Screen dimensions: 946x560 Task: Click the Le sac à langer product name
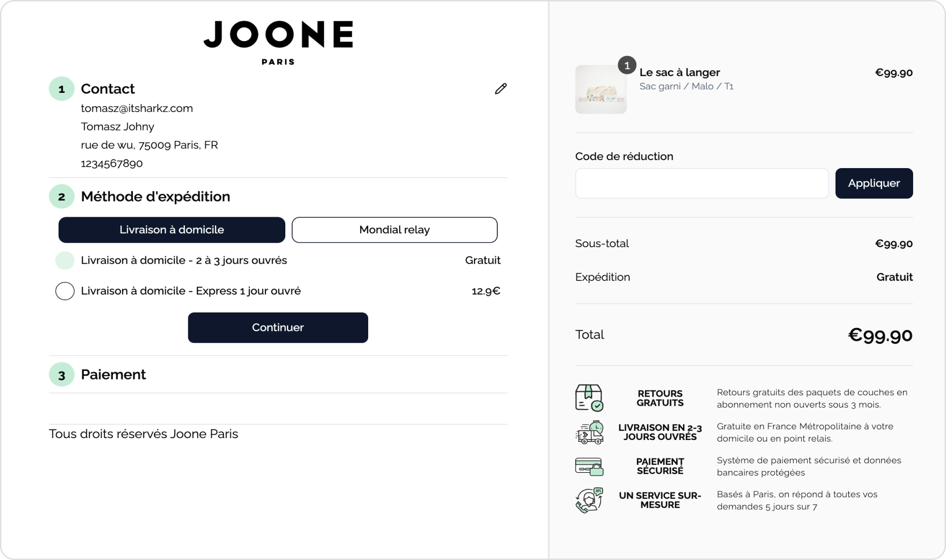click(680, 72)
